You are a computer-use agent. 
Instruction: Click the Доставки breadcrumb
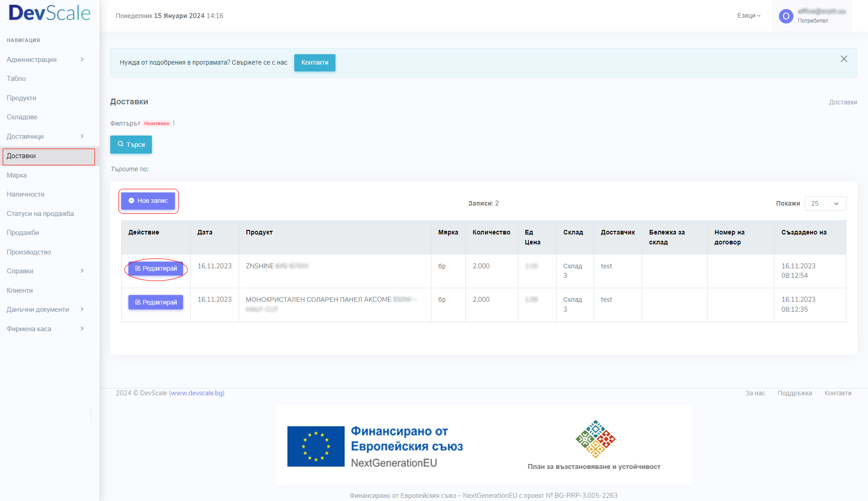pyautogui.click(x=843, y=103)
